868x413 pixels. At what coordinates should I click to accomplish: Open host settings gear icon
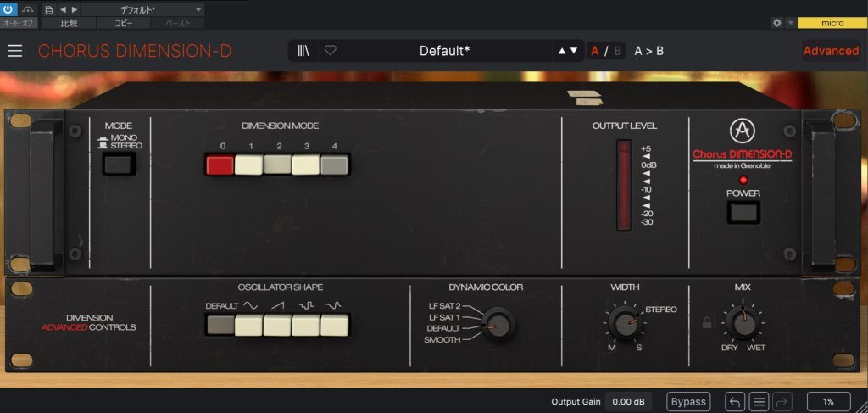[x=776, y=23]
